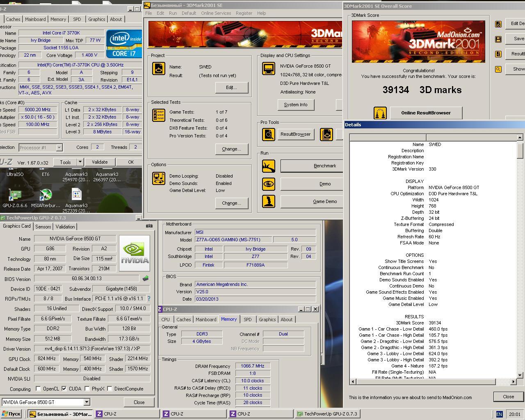The image size is (525, 420).
Task: Open the Help menu in 3DMark2001
Action: (x=261, y=13)
